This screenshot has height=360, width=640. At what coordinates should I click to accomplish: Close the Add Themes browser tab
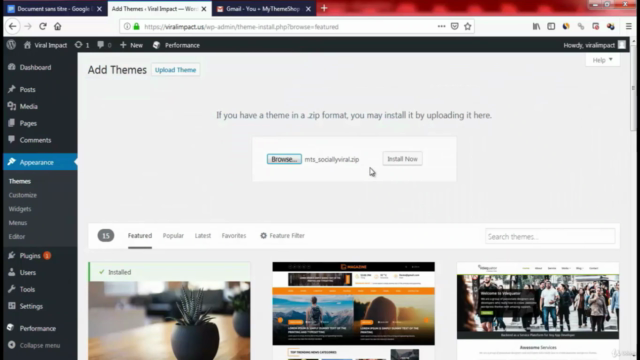tap(204, 9)
